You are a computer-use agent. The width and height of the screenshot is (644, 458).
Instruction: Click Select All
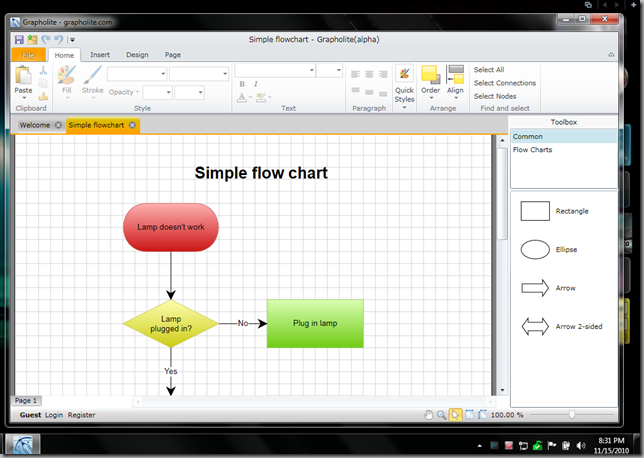click(489, 70)
